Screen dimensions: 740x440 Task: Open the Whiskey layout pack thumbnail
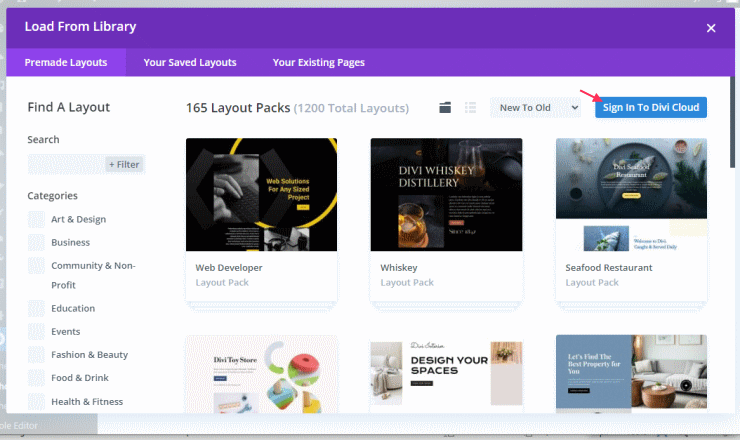pyautogui.click(x=446, y=195)
